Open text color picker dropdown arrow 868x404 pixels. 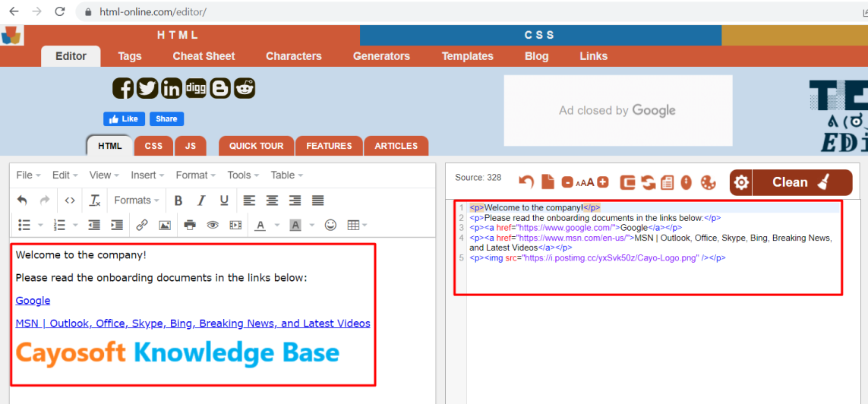click(276, 226)
